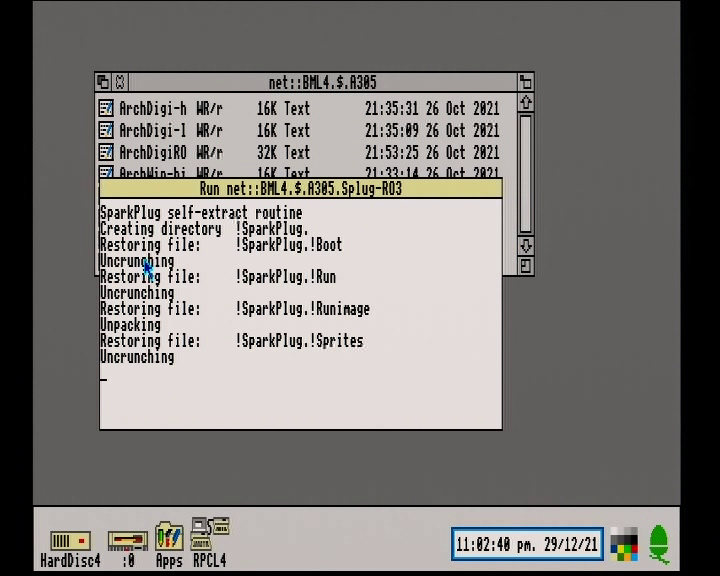Select the ArchDigi-l text file icon
720x576 pixels.
(106, 130)
